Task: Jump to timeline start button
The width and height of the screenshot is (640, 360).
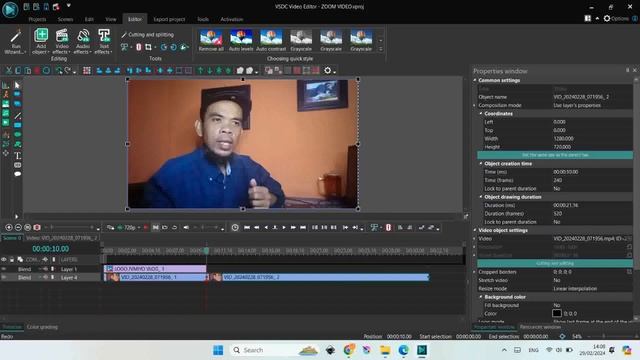Action: tap(247, 227)
